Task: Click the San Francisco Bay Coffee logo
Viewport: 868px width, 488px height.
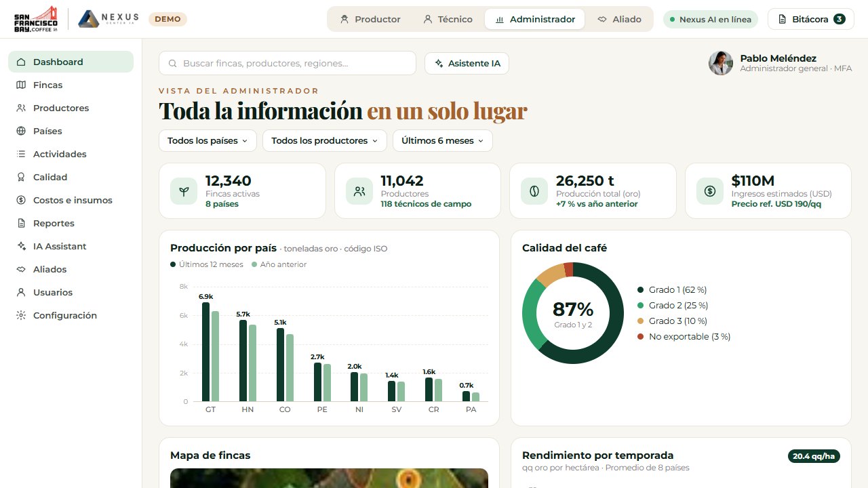Action: [37, 19]
